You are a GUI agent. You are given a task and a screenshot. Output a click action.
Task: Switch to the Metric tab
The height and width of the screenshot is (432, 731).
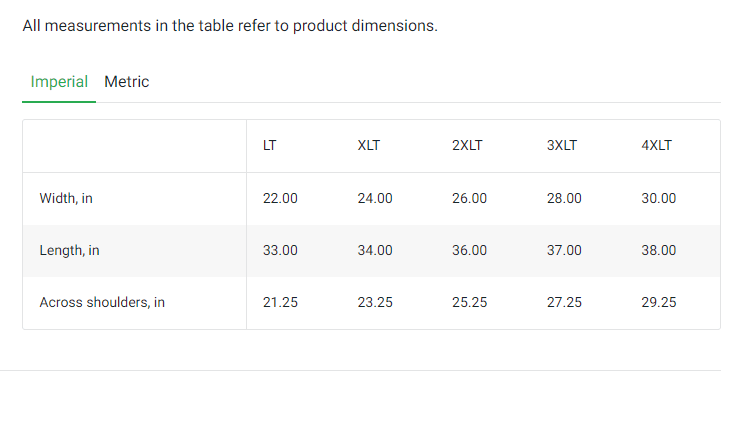126,82
